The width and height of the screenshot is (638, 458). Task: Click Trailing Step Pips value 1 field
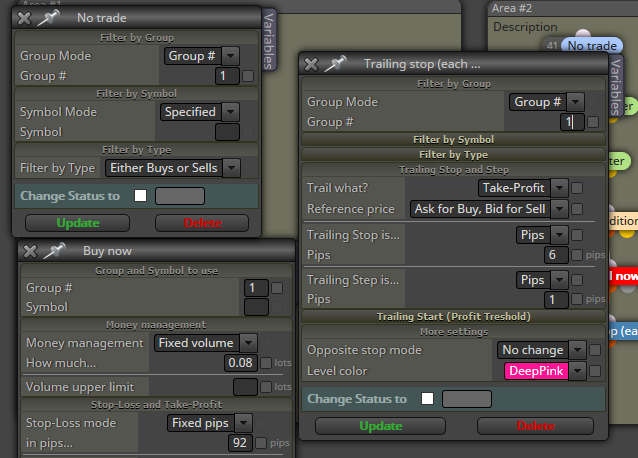(x=556, y=300)
